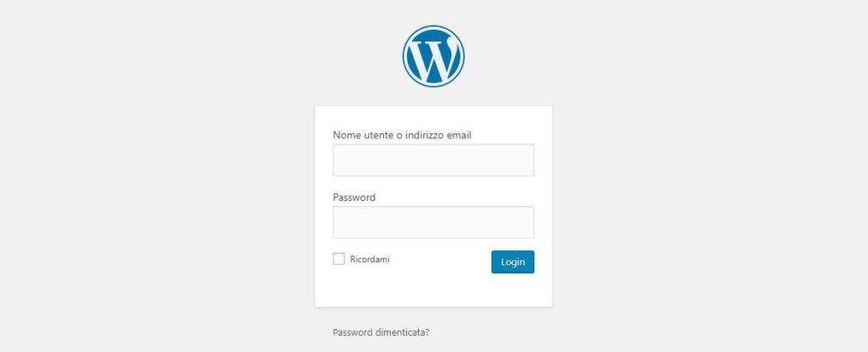Open WordPress.org via the circular W logo
Image resolution: width=868 pixels, height=352 pixels.
(433, 56)
